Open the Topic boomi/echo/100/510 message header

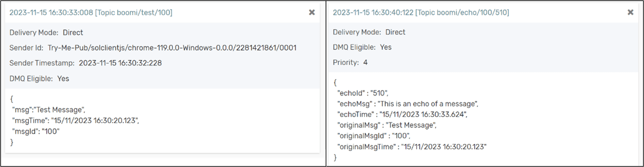point(421,12)
